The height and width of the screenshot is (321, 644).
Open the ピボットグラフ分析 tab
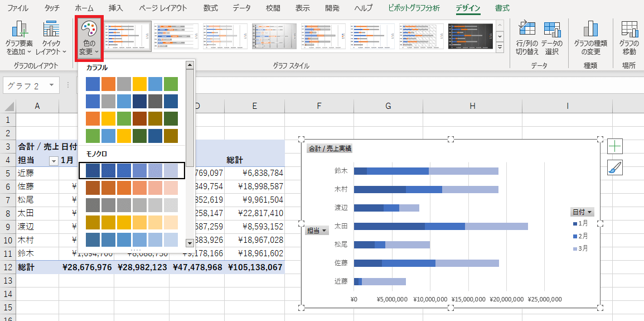(414, 8)
